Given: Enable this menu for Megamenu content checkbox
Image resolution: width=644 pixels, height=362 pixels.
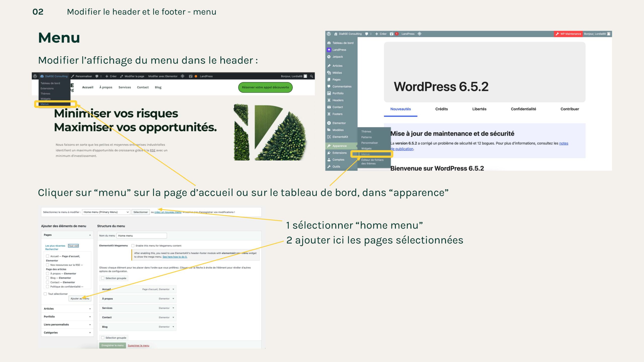Looking at the screenshot, I should [x=133, y=246].
